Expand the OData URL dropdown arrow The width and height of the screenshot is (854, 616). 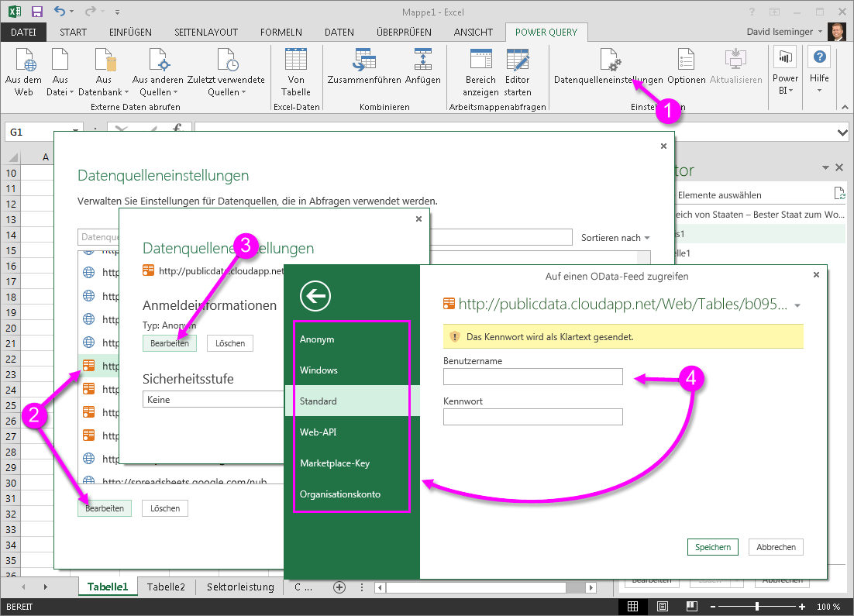797,305
